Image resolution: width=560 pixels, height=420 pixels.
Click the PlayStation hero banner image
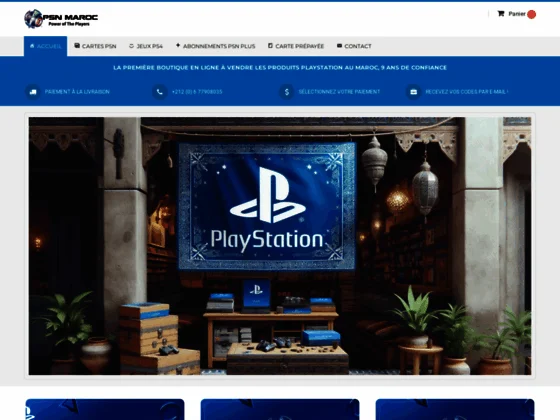click(280, 246)
